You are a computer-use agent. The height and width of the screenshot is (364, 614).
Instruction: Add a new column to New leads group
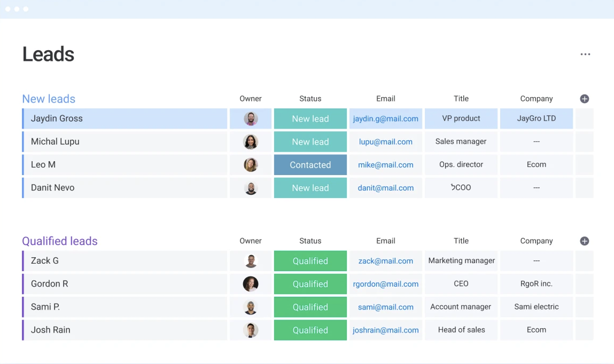[x=584, y=99]
